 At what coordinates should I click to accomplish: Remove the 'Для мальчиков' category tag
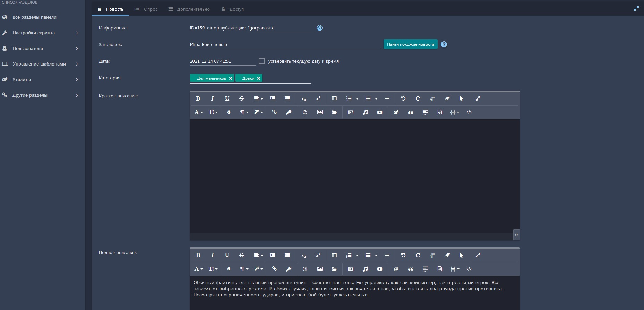click(x=230, y=78)
